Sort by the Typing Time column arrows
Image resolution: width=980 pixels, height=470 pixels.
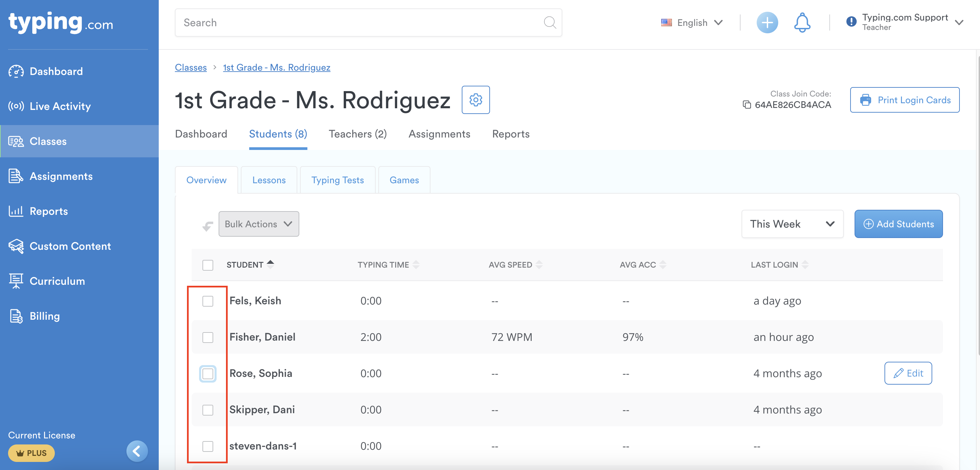416,265
